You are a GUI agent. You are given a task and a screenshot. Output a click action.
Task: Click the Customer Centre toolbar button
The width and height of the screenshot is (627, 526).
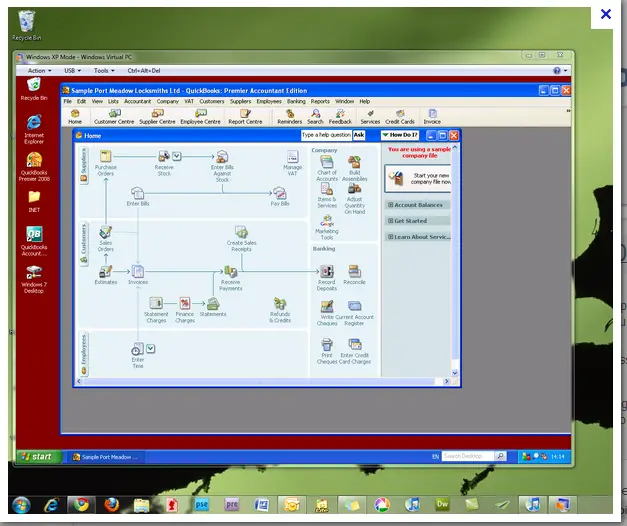point(114,117)
